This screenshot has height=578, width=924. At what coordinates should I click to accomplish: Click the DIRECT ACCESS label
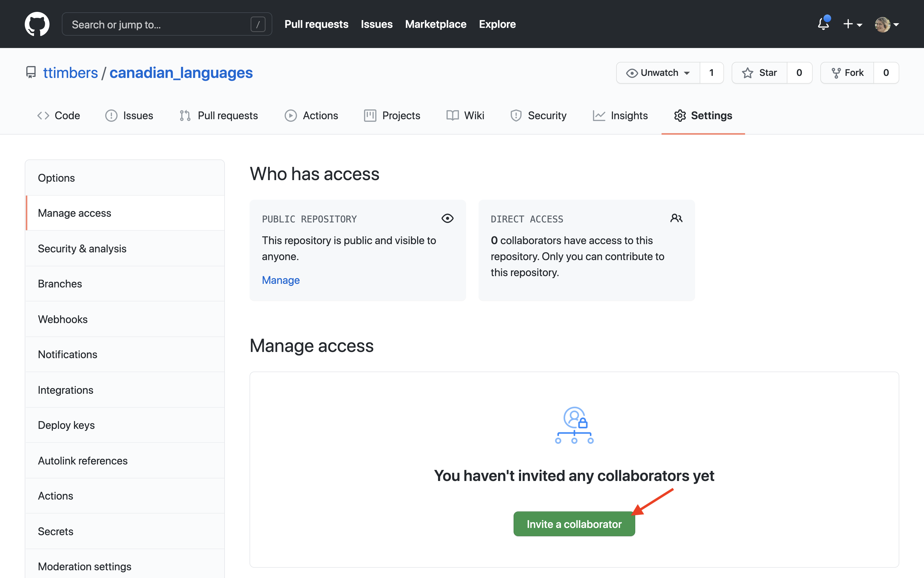point(527,219)
